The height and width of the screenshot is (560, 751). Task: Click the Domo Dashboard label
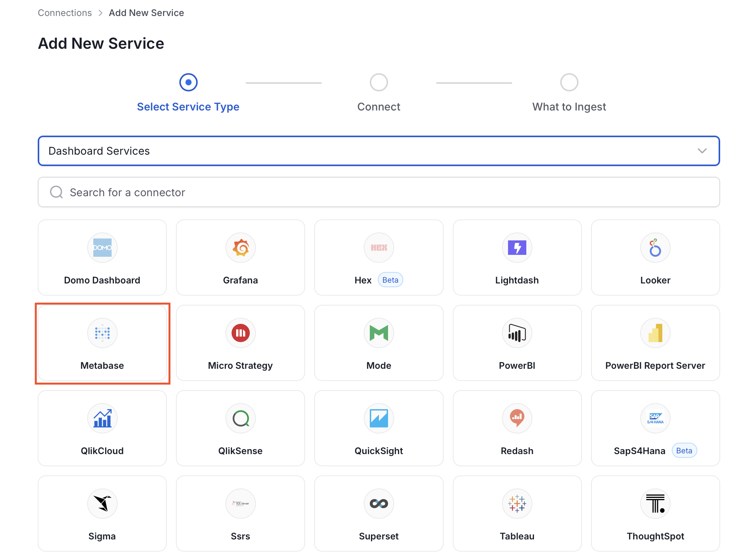pyautogui.click(x=102, y=280)
